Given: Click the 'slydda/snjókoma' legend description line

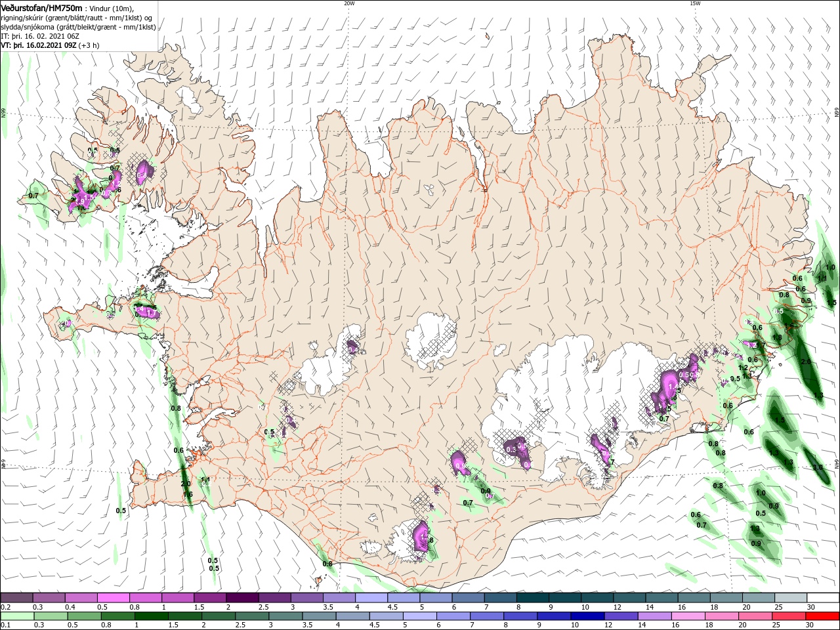Looking at the screenshot, I should pos(78,27).
